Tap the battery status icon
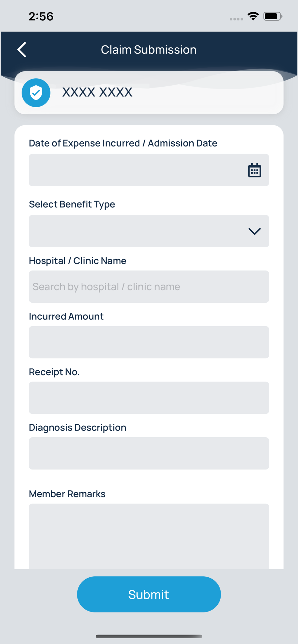 273,16
